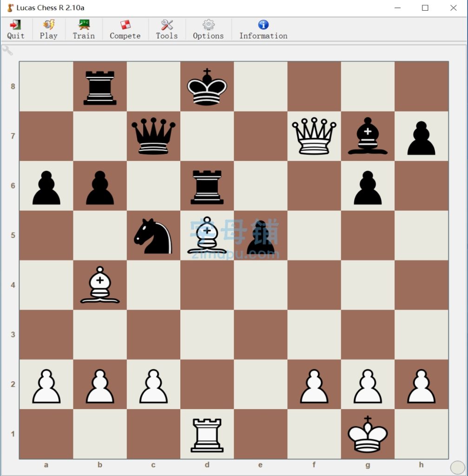Click the empty e1 square

(261, 434)
